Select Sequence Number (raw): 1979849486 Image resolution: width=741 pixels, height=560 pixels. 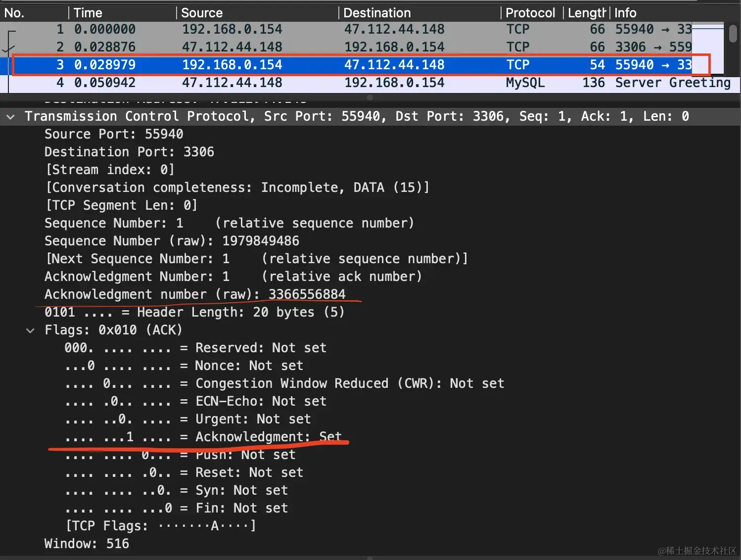click(x=172, y=241)
